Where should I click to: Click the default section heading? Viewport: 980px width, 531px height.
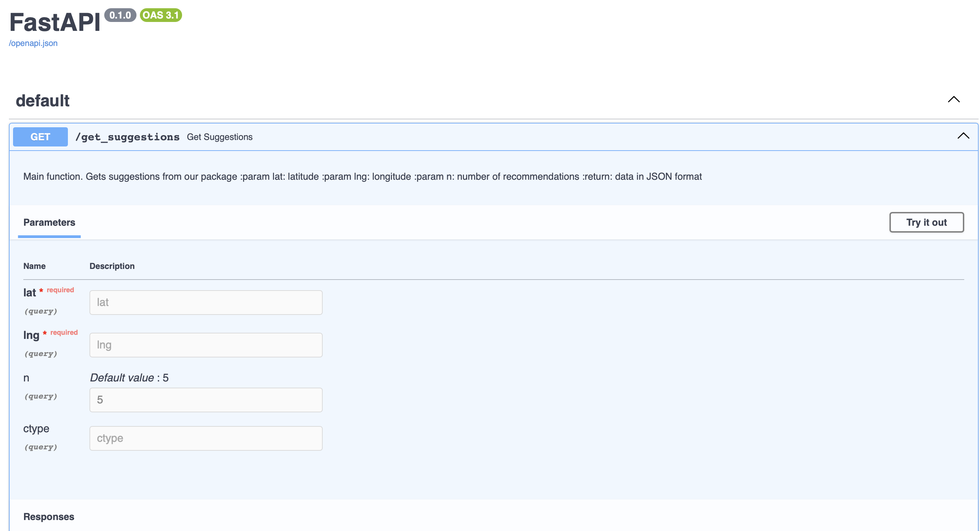pos(43,101)
